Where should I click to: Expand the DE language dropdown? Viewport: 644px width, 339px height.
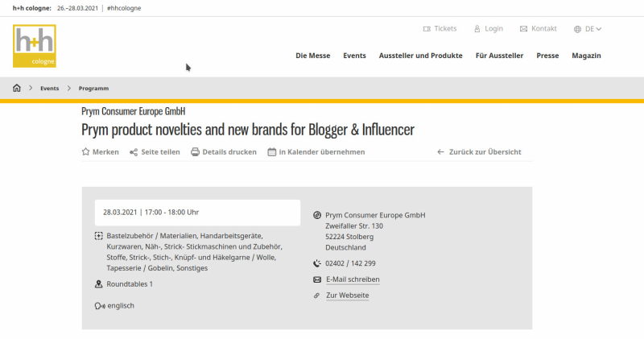[x=593, y=29]
